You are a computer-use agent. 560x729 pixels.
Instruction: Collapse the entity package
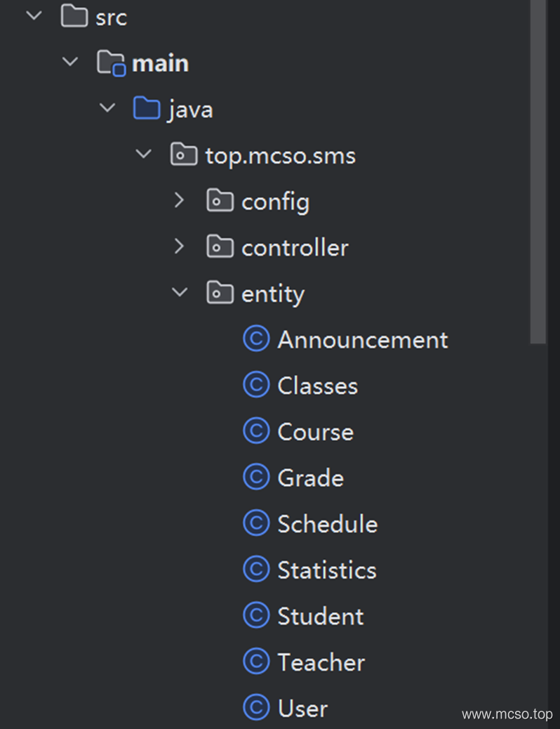point(180,292)
